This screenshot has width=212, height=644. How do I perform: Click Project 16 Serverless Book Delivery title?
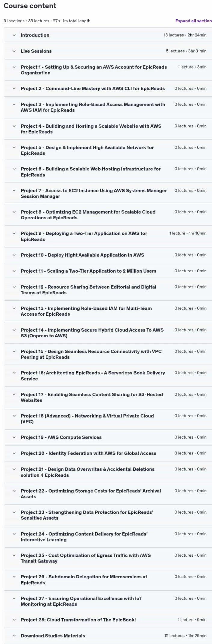click(x=93, y=376)
